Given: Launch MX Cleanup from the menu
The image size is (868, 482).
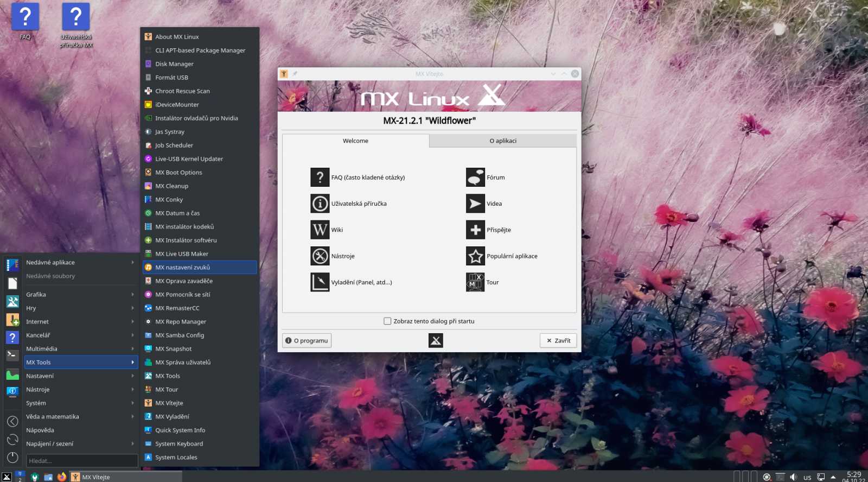Looking at the screenshot, I should pyautogui.click(x=200, y=186).
